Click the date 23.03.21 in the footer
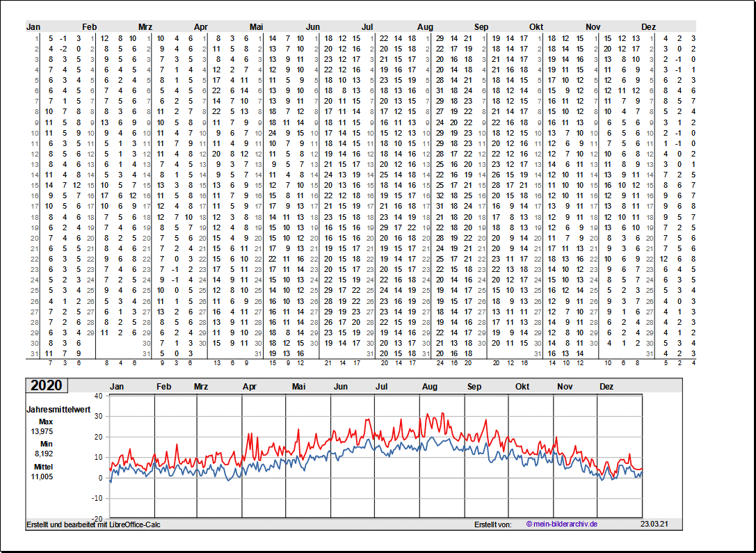The width and height of the screenshot is (756, 553). tap(653, 524)
